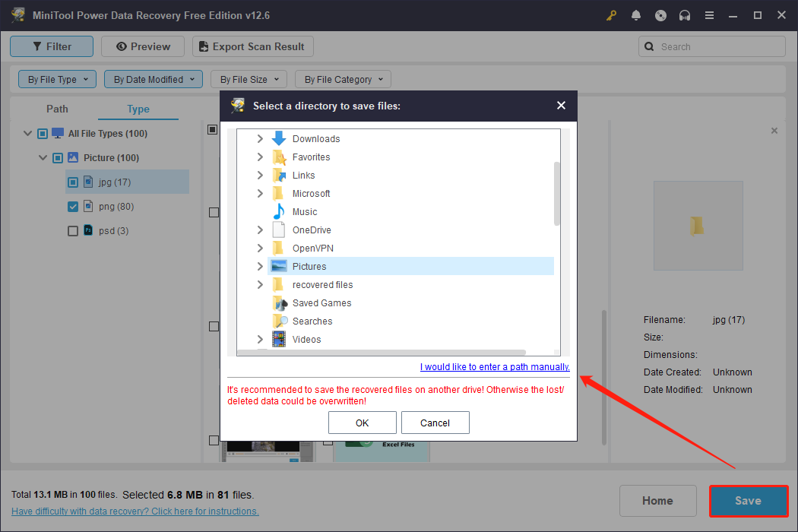798x532 pixels.
Task: Click the MiniTool app logo
Action: (x=18, y=14)
